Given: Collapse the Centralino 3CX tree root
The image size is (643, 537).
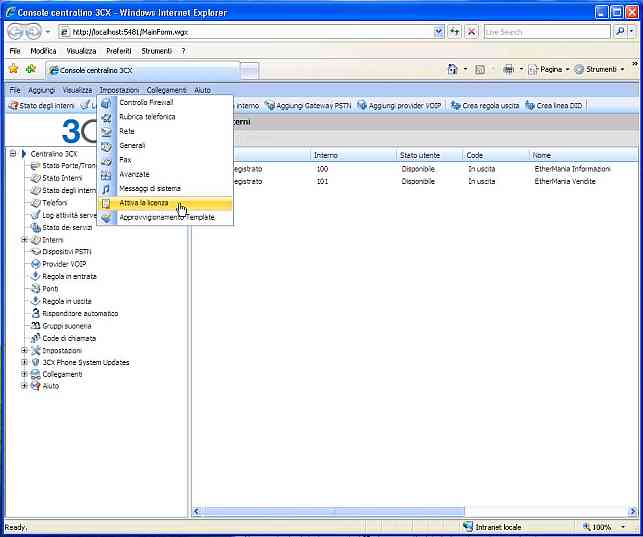Looking at the screenshot, I should click(x=13, y=154).
